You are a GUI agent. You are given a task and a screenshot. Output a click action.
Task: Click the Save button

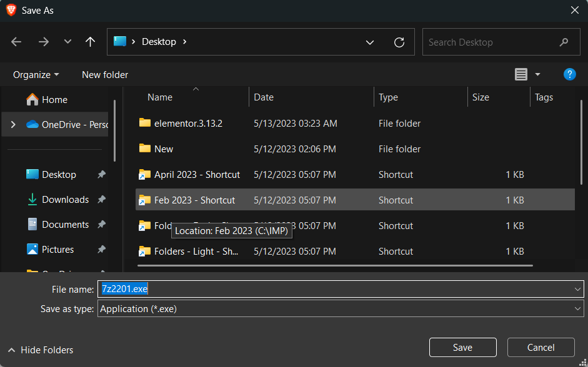click(462, 348)
